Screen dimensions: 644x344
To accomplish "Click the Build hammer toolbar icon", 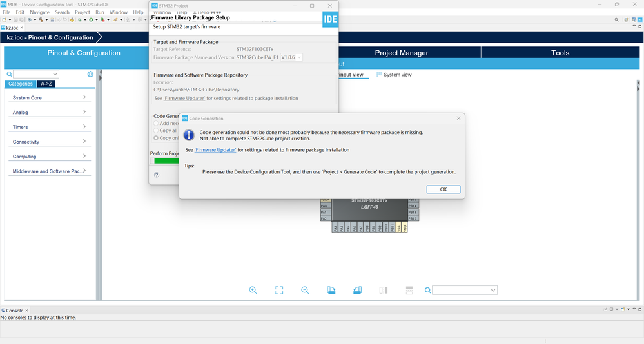I will tap(41, 20).
